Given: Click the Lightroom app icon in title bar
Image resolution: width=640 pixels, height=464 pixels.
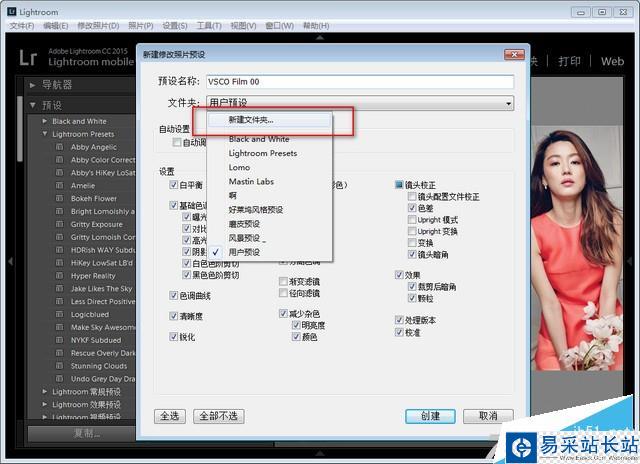Looking at the screenshot, I should (x=12, y=11).
